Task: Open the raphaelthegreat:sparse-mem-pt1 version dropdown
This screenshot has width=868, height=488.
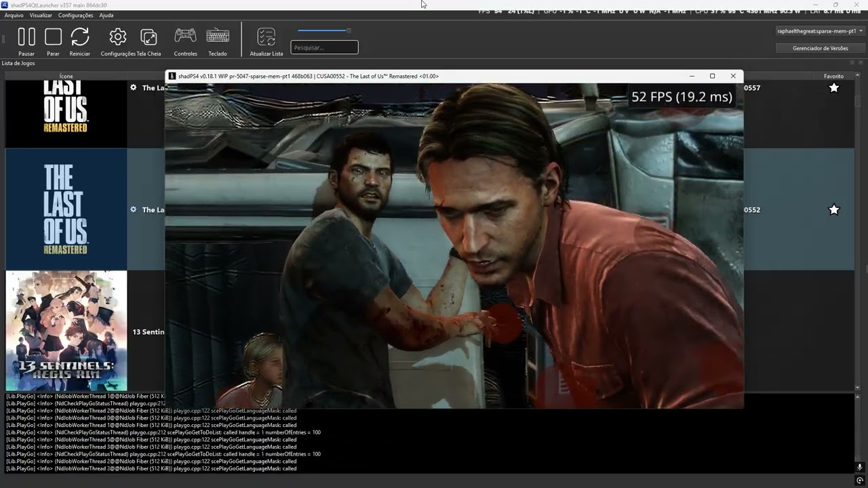Action: click(x=821, y=31)
